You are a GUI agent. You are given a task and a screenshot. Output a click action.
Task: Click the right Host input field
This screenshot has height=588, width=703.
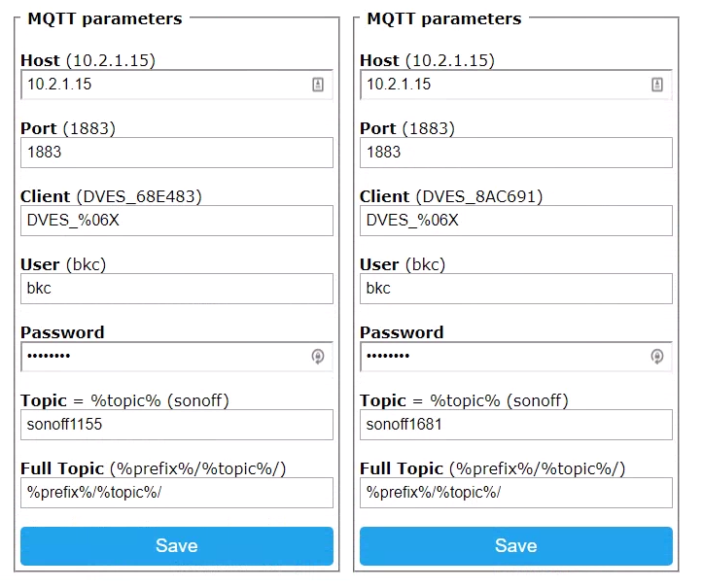(504, 85)
